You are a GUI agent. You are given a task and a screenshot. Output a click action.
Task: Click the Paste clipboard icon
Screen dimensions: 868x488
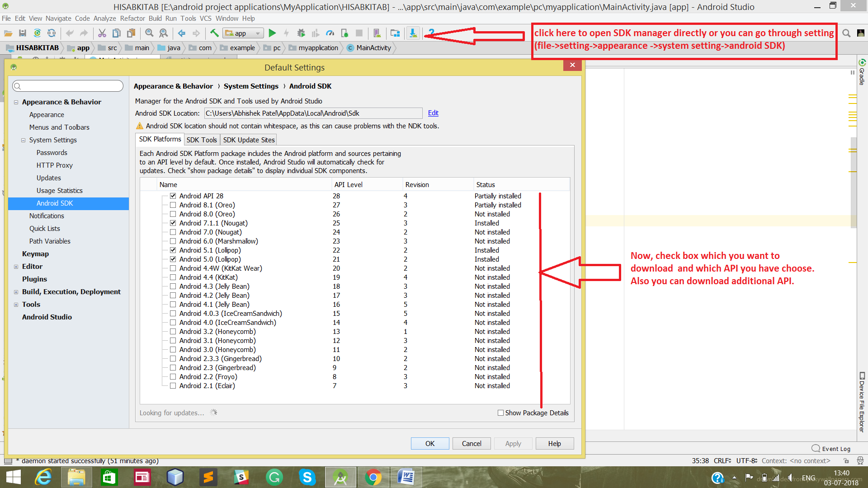pos(131,33)
